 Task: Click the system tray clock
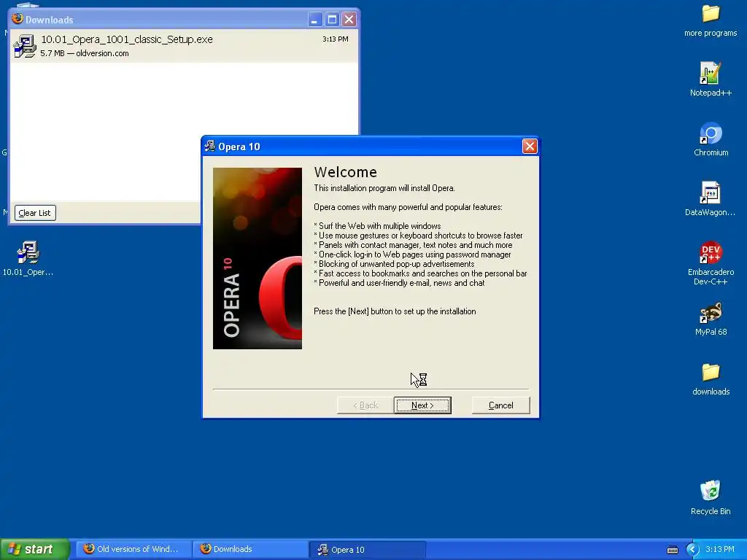(x=720, y=550)
